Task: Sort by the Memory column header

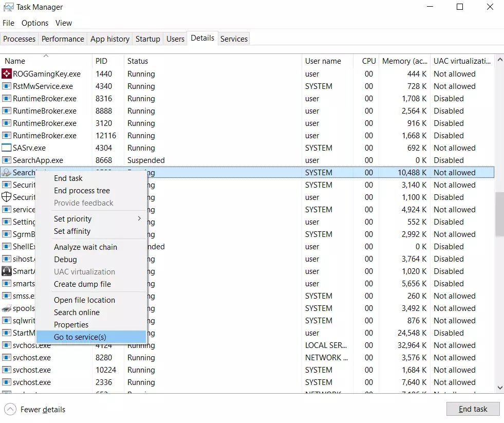Action: coord(404,61)
